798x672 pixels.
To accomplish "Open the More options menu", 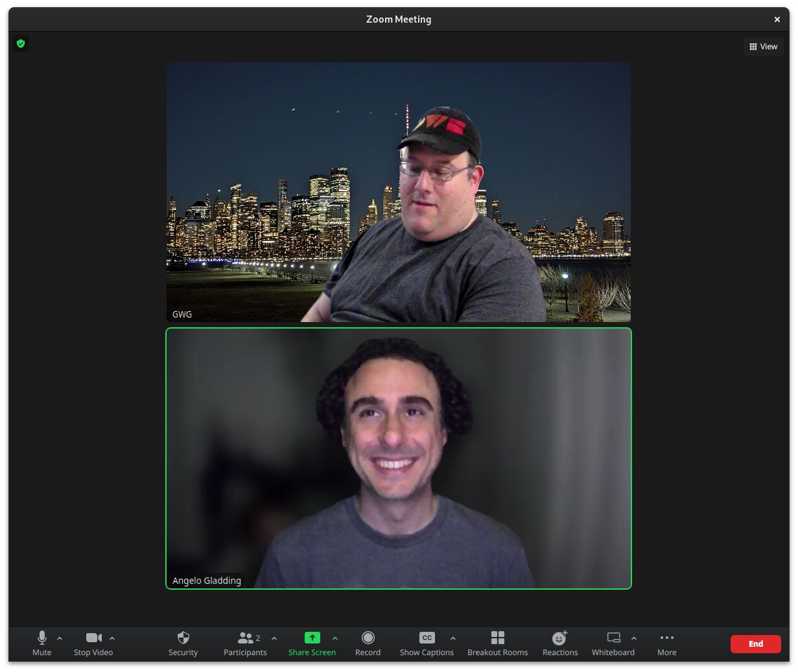I will click(x=666, y=643).
